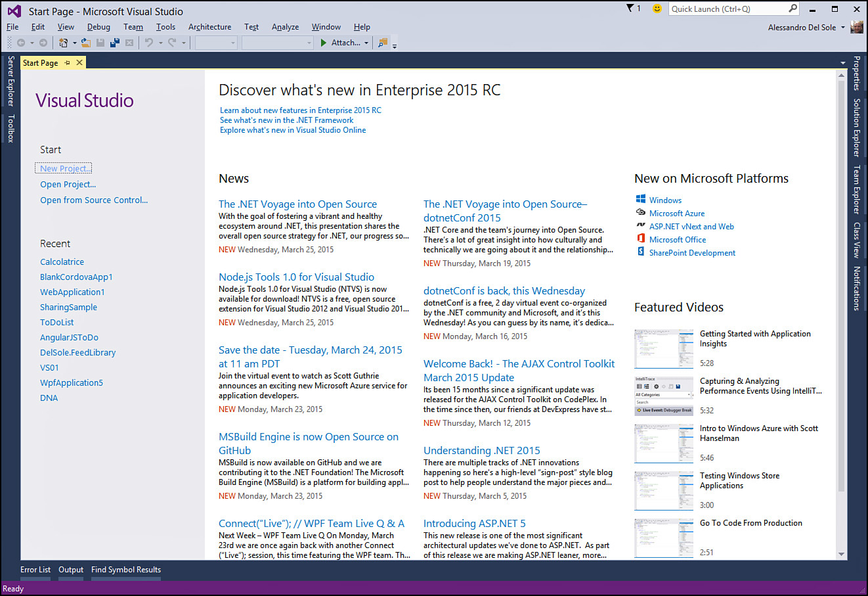
Task: Open the Find Symbol Results tab
Action: point(126,570)
